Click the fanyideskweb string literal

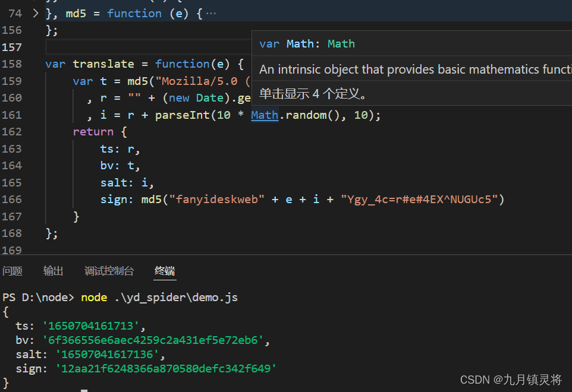click(x=216, y=200)
